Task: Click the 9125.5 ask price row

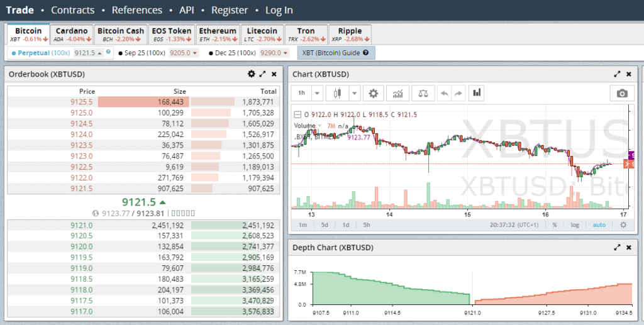Action: click(143, 102)
